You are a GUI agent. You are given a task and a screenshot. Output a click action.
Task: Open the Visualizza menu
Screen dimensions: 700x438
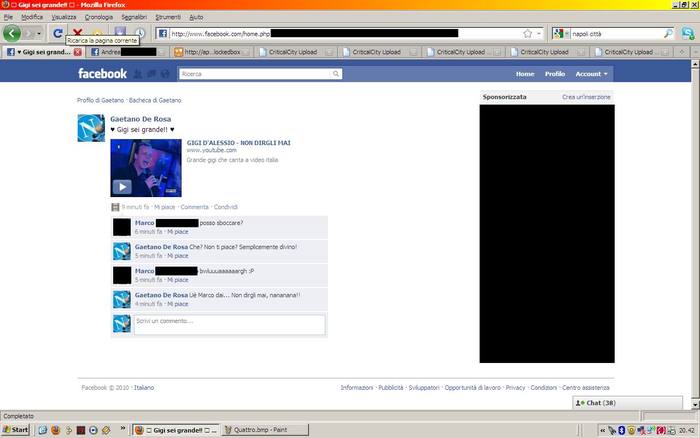point(64,17)
